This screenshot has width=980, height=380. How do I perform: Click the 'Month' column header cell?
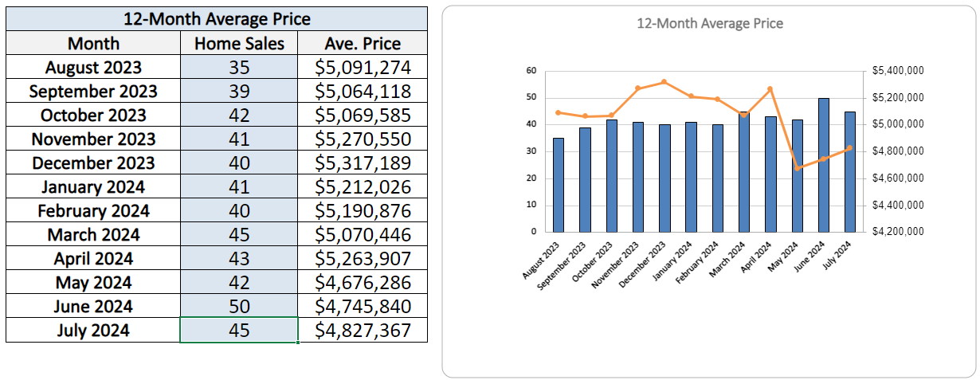coord(93,43)
